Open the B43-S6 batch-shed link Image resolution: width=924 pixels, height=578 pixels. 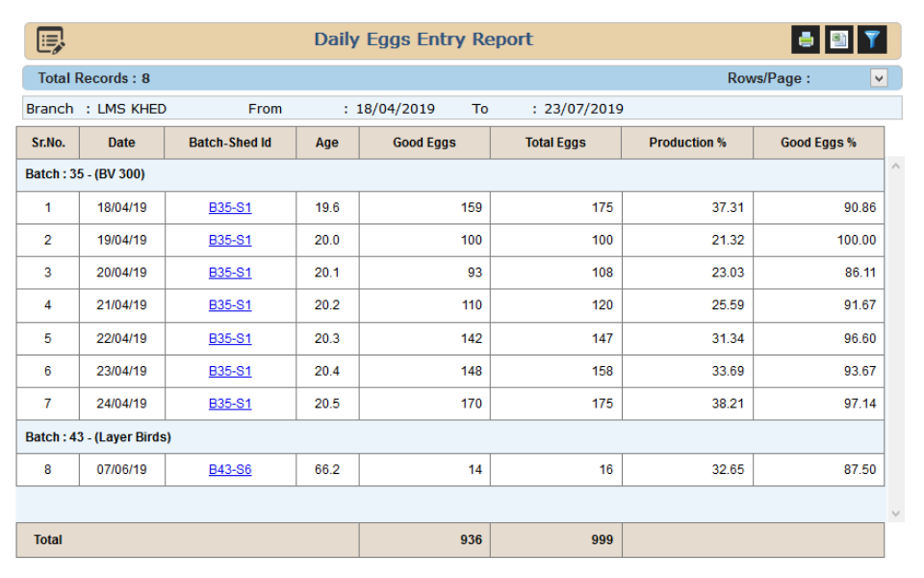tap(230, 470)
